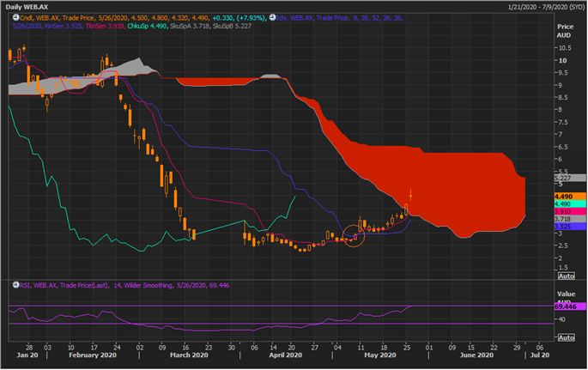Click the candlestick series icon before 'Cndl'
The height and width of the screenshot is (370, 588).
(15, 18)
